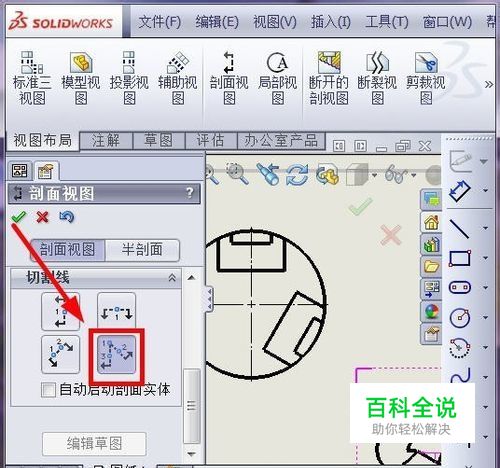Choose Broken-out Section (断开的剖视图) tool
This screenshot has width=500, height=468.
(329, 78)
